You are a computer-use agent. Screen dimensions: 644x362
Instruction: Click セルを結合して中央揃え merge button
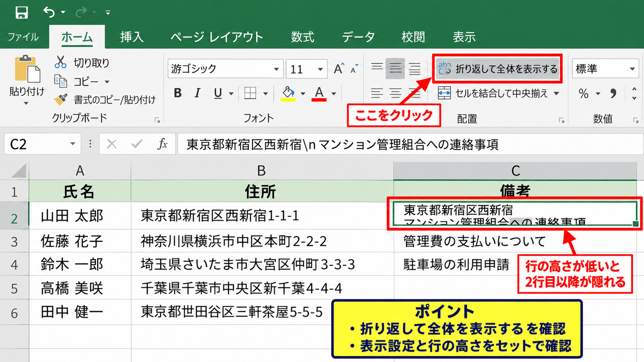[493, 93]
